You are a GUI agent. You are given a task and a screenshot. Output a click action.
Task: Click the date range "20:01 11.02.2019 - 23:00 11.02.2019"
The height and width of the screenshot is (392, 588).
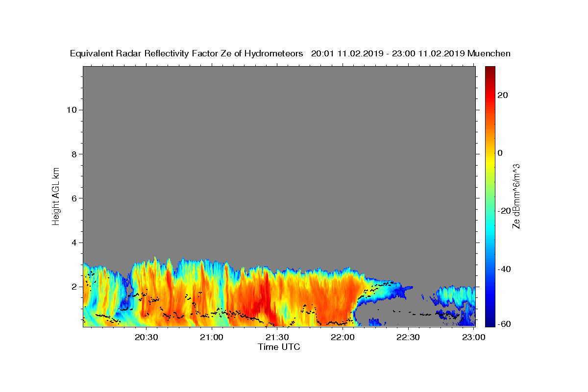click(x=388, y=54)
